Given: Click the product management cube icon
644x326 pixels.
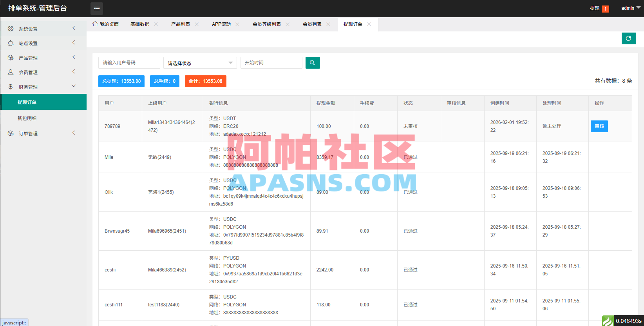Looking at the screenshot, I should point(11,58).
